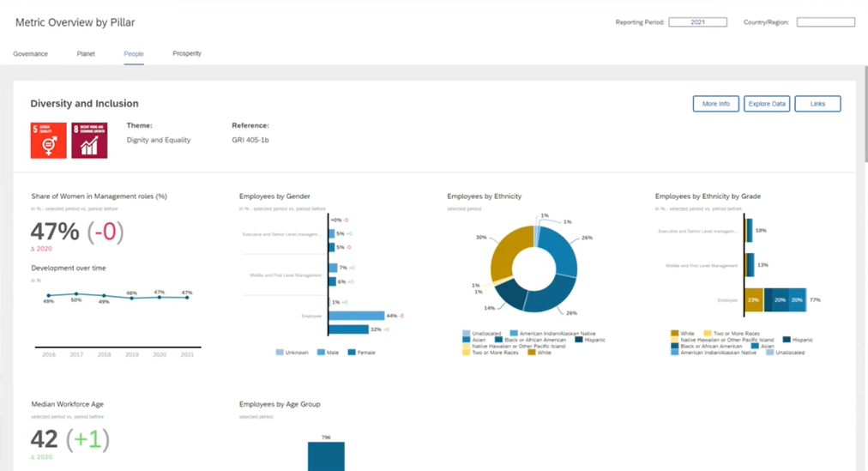
Task: Click the SDG 8 Economic Growth icon
Action: pos(89,139)
